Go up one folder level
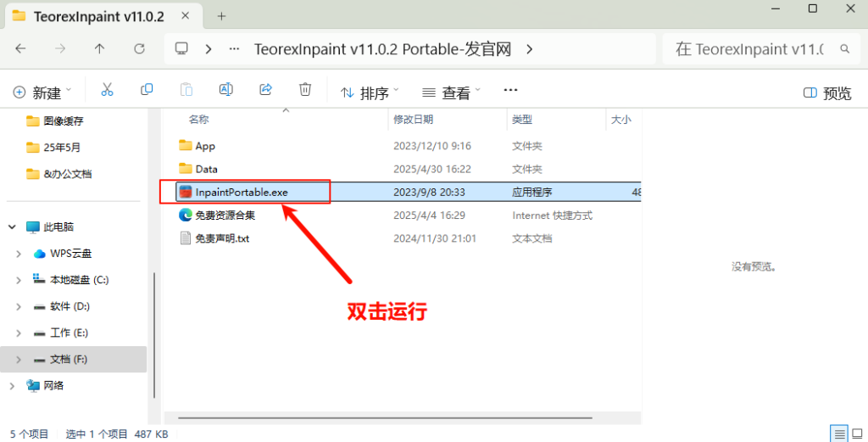This screenshot has width=868, height=442. point(100,48)
